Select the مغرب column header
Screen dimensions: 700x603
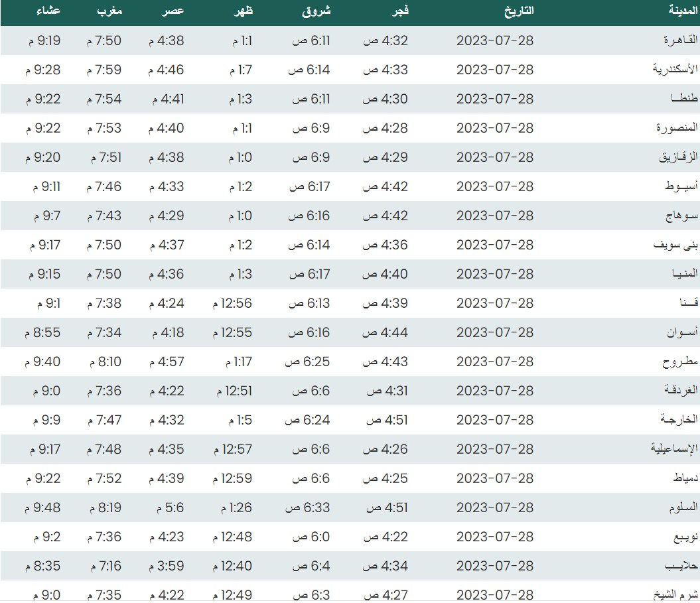click(109, 11)
